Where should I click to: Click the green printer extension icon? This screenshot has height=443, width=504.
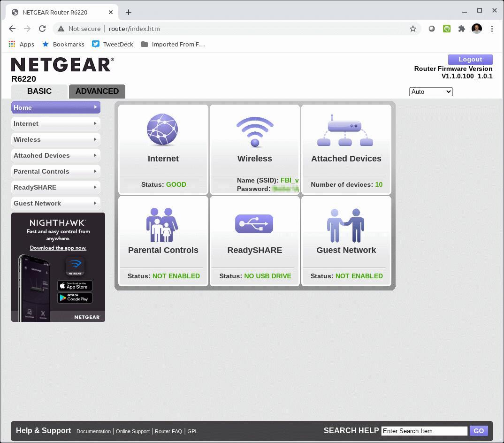pos(446,29)
